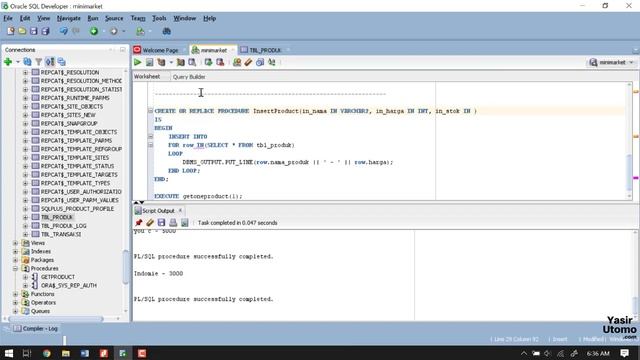The image size is (640, 360).
Task: Open the Explain Plan dropdown arrow
Action: 171,62
